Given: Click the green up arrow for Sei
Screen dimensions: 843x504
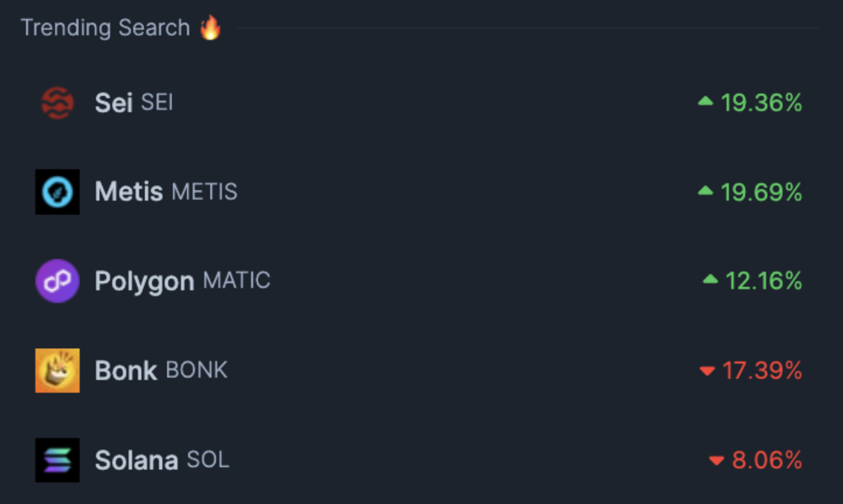Looking at the screenshot, I should [705, 101].
